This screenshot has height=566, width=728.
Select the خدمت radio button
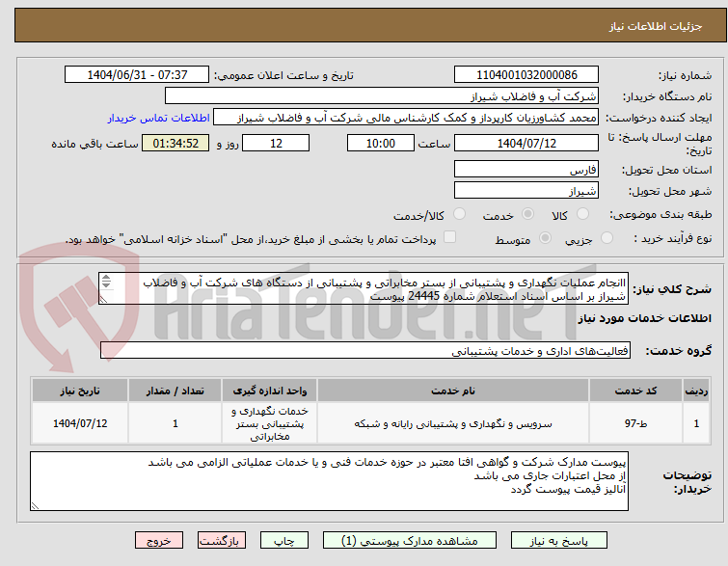coord(527,214)
